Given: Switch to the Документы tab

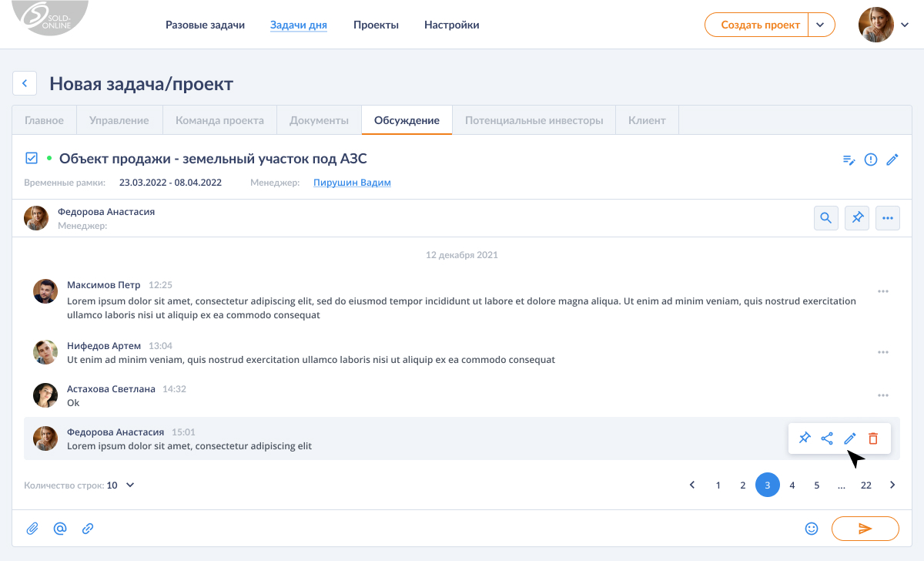Looking at the screenshot, I should (319, 120).
